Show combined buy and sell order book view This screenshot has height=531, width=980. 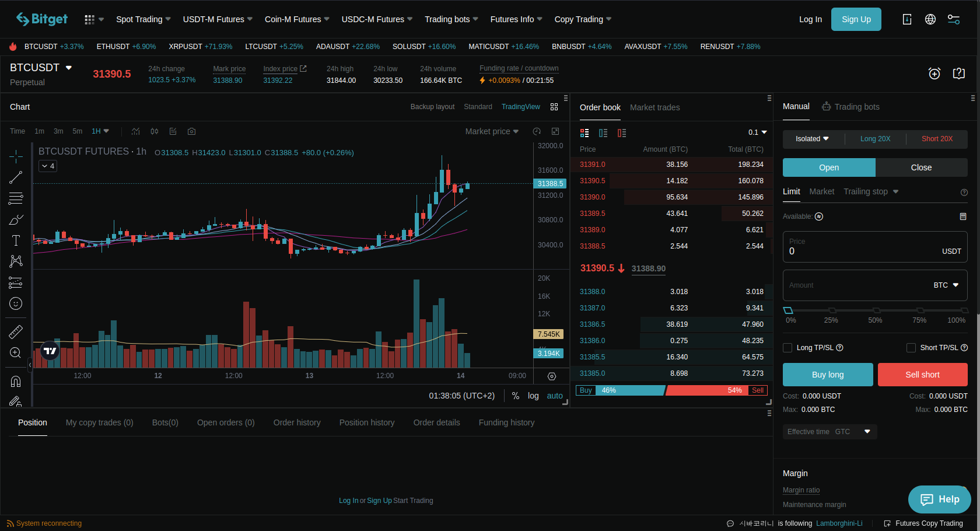[584, 133]
